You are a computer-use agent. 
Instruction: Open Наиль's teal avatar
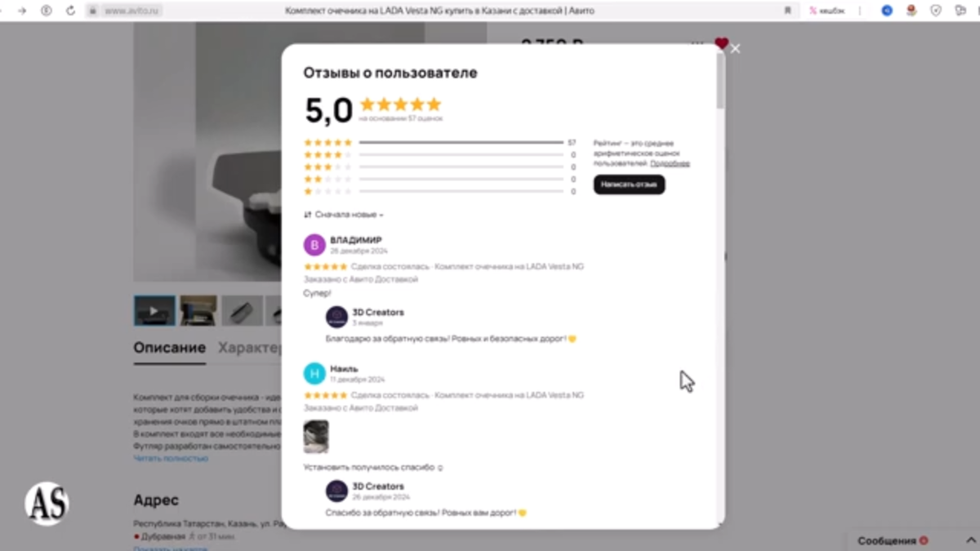pos(314,374)
